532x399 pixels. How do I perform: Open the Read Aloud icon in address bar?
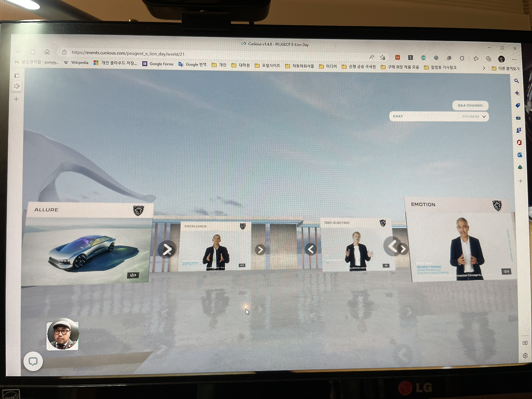[372, 57]
